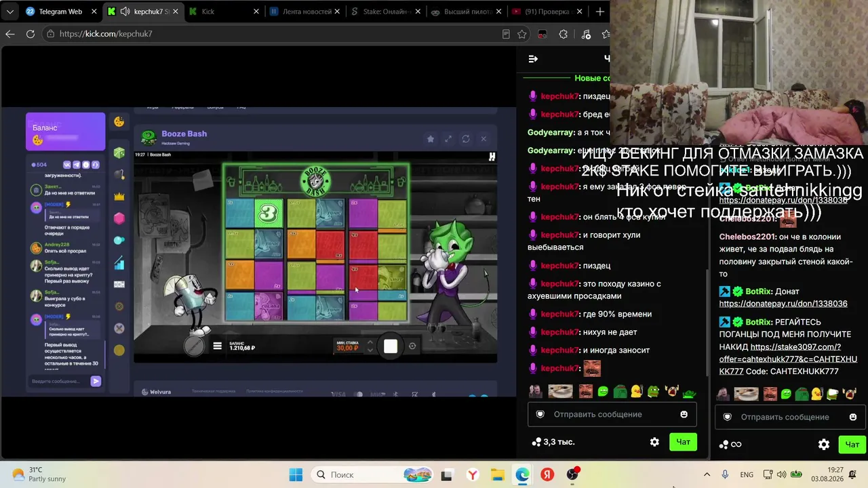This screenshot has width=868, height=488.
Task: Pick the green smiley emote in left chat
Action: pyautogui.click(x=603, y=391)
